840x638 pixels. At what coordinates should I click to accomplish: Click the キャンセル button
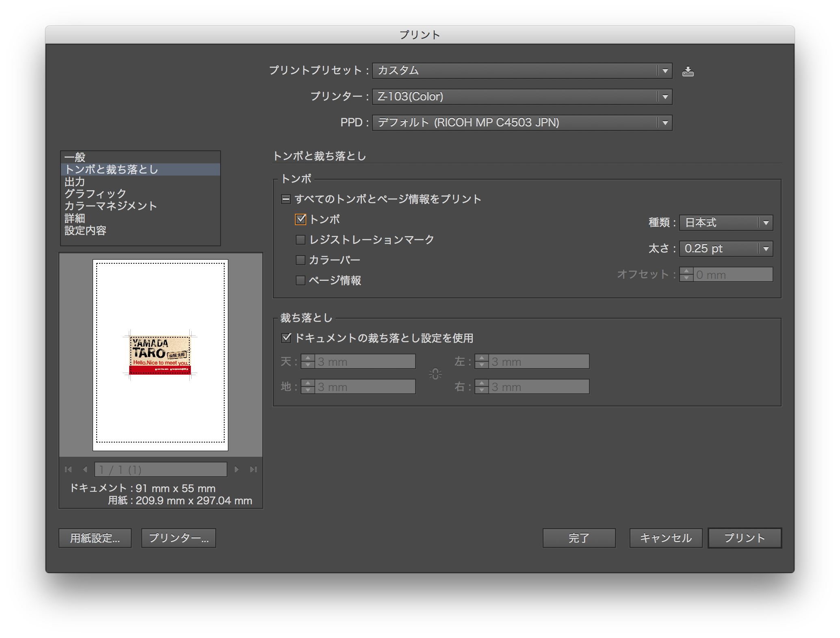pyautogui.click(x=666, y=538)
